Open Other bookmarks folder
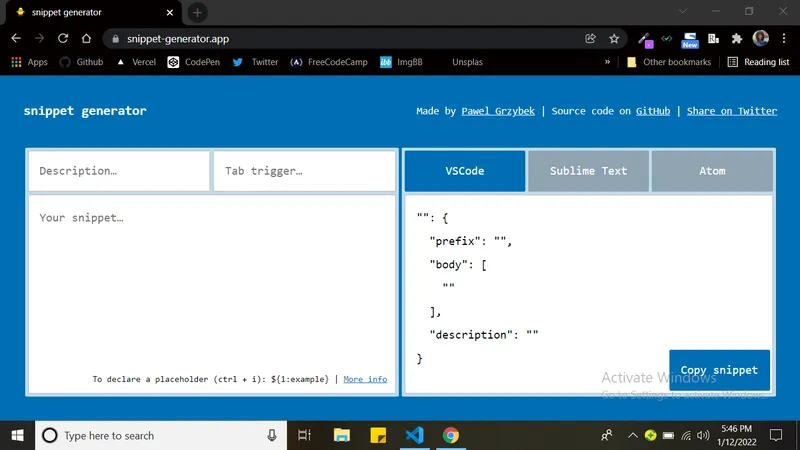Viewport: 800px width, 450px height. coord(668,62)
